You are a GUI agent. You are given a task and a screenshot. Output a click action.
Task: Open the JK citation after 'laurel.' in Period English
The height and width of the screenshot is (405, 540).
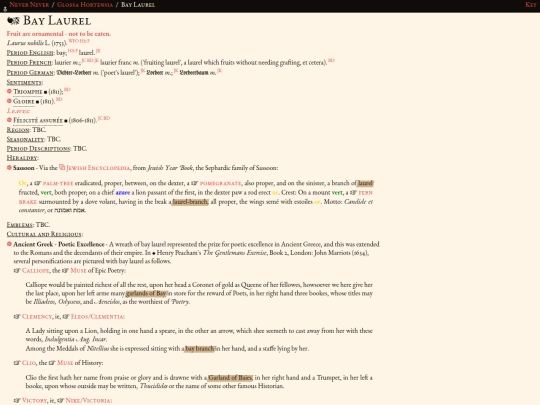coord(98,51)
